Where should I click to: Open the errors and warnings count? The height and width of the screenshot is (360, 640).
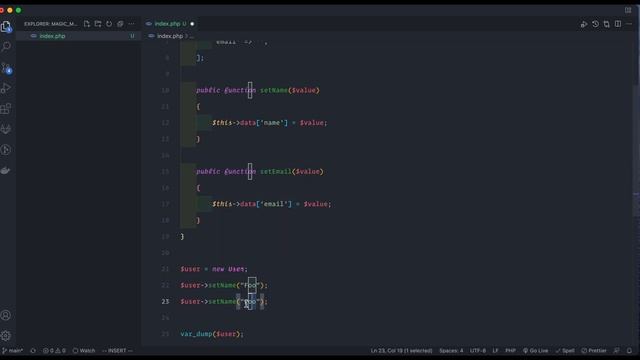pyautogui.click(x=54, y=351)
